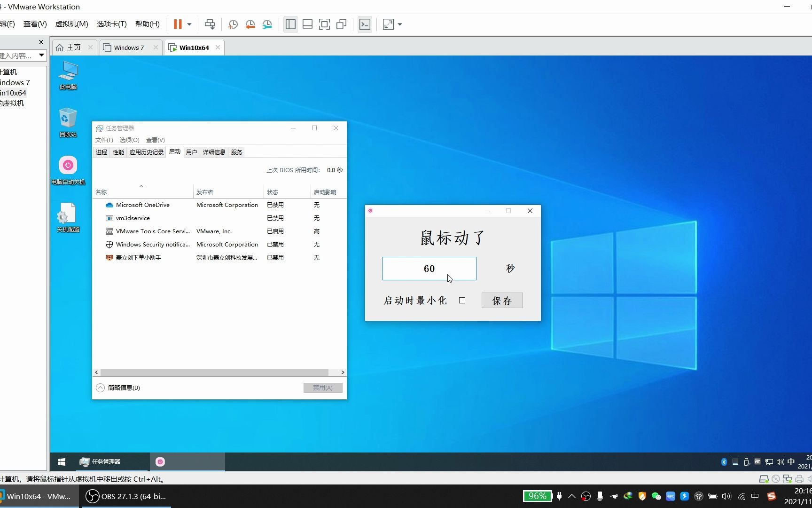Enter full screen mode icon
Screen dimensions: 812x508
[x=324, y=24]
